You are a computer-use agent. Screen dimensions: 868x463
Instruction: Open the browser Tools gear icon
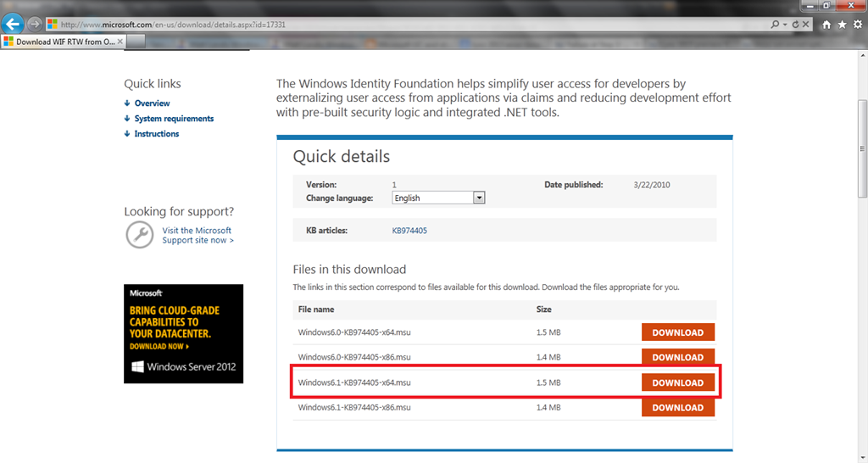[858, 25]
